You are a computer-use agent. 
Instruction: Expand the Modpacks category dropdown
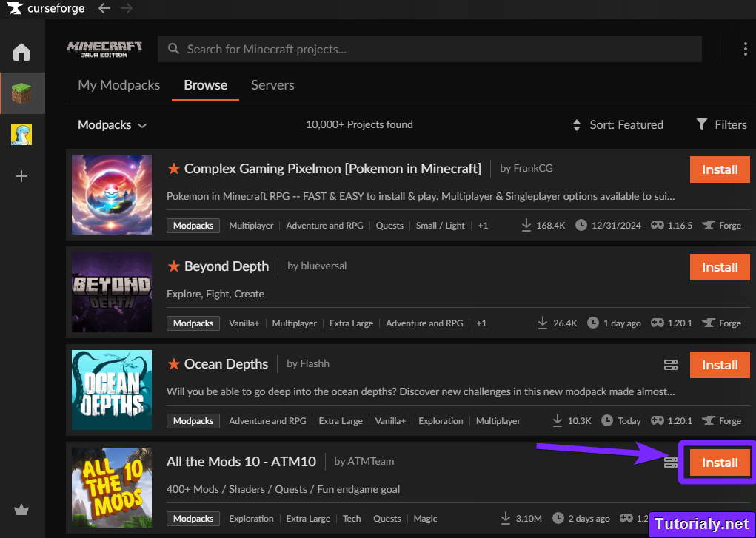[x=112, y=125]
